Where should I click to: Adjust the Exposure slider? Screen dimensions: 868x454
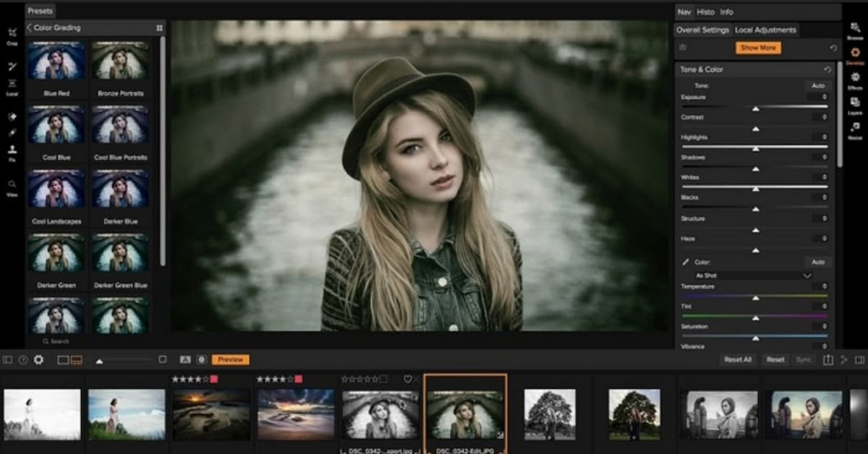(755, 108)
